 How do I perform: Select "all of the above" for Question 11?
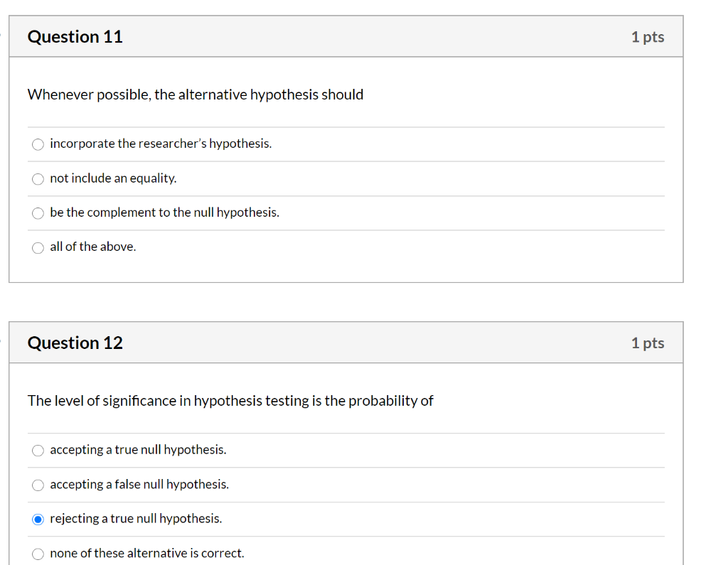point(38,247)
